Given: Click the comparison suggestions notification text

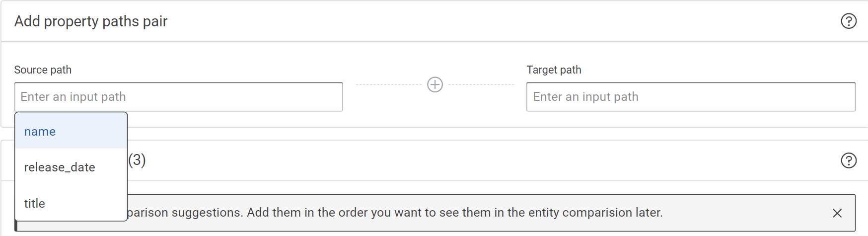Looking at the screenshot, I should [348, 213].
